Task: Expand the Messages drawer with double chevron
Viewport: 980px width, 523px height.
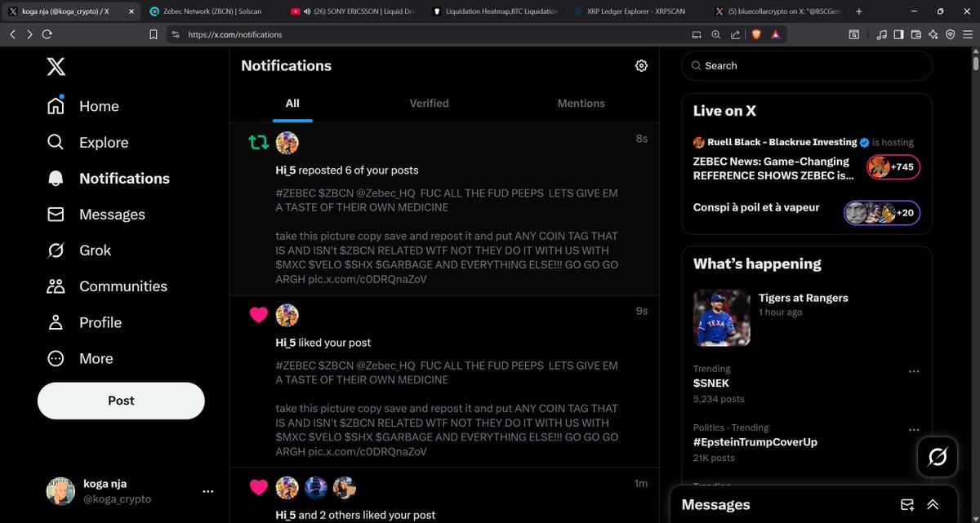Action: point(933,504)
